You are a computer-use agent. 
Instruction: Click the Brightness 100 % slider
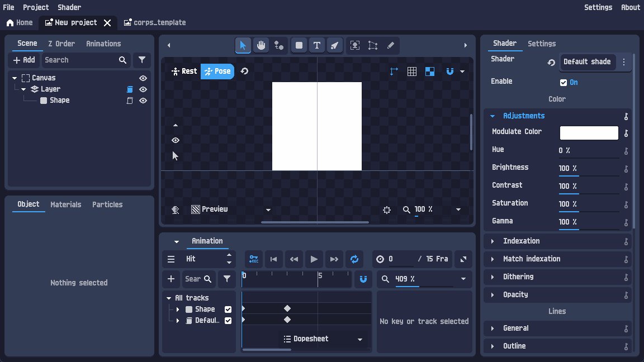(589, 168)
